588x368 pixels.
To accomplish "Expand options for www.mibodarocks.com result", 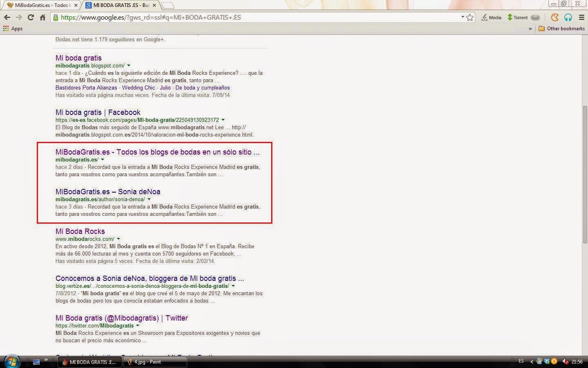I will tap(118, 239).
